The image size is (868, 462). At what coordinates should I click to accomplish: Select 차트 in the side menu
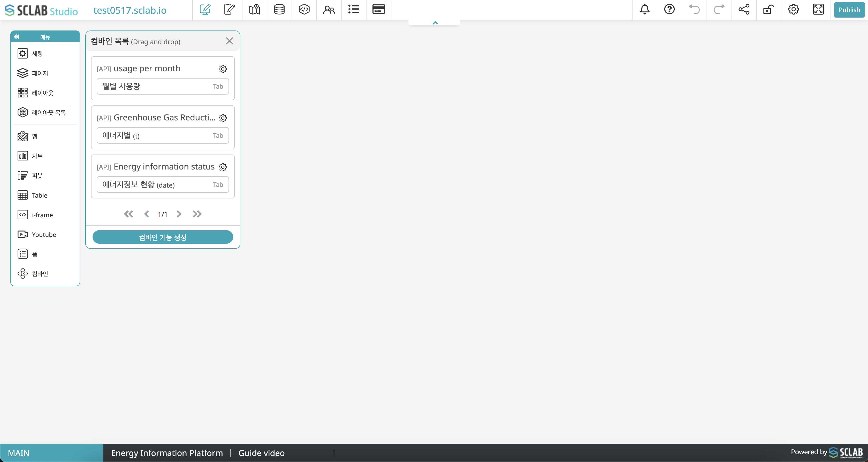coord(45,156)
